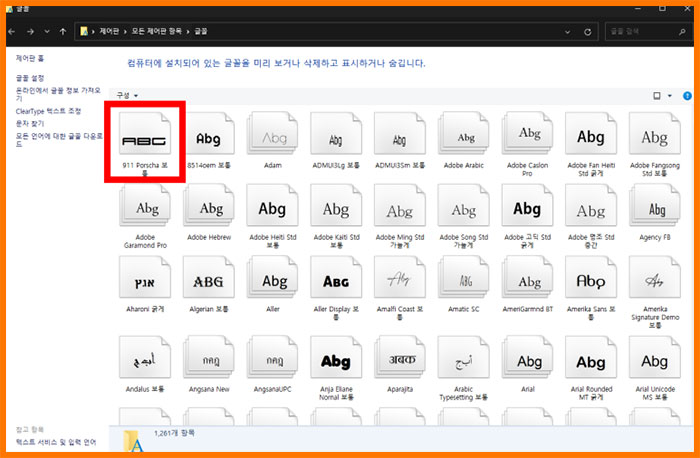Select the 911 Porscha font icon
Screen dimensions: 700x458
[x=145, y=134]
